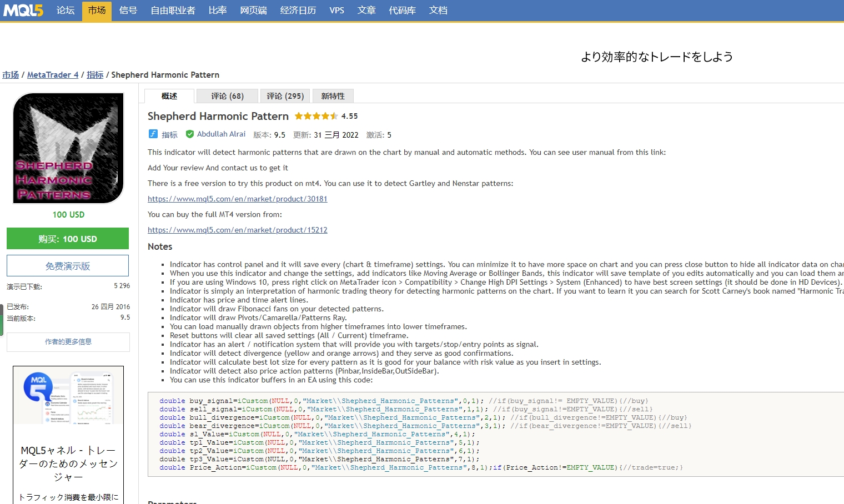The width and height of the screenshot is (844, 504).
Task: Open author Abdullah Alrai profile
Action: pyautogui.click(x=221, y=134)
